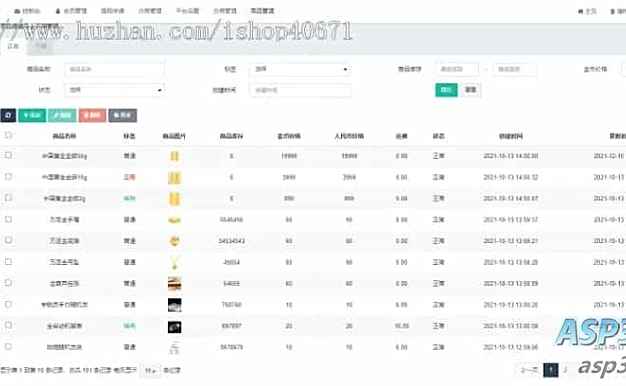
Task: Open product image of 899-priced gold bar
Action: coord(174,198)
